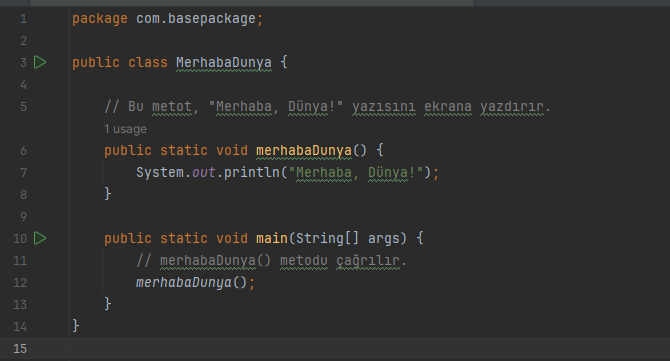
Task: Click 'metodu' in the line 11 comment
Action: click(x=304, y=261)
